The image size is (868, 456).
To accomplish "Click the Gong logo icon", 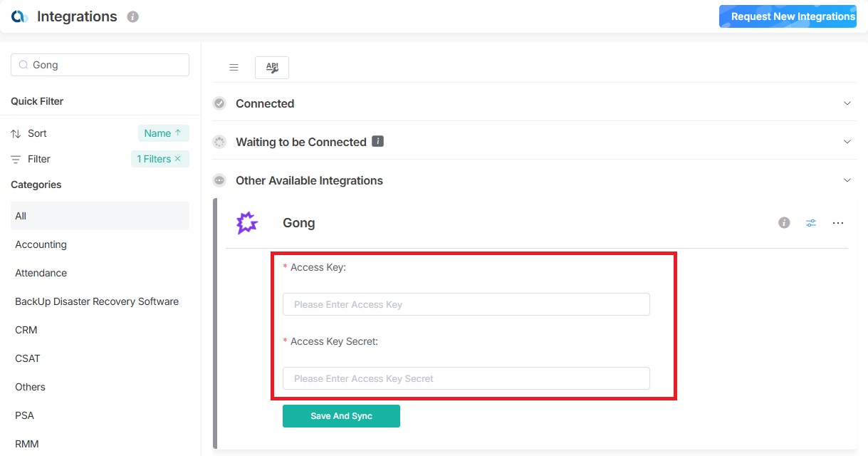I will coord(246,223).
